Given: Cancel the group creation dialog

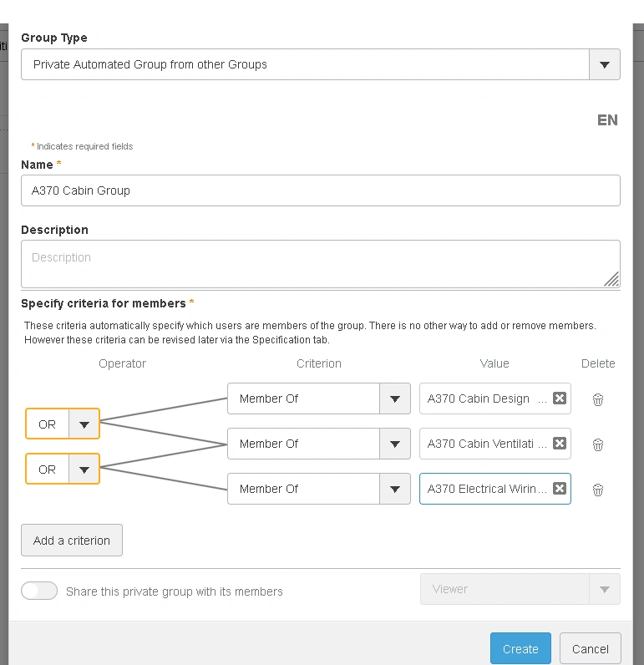Looking at the screenshot, I should click(590, 648).
